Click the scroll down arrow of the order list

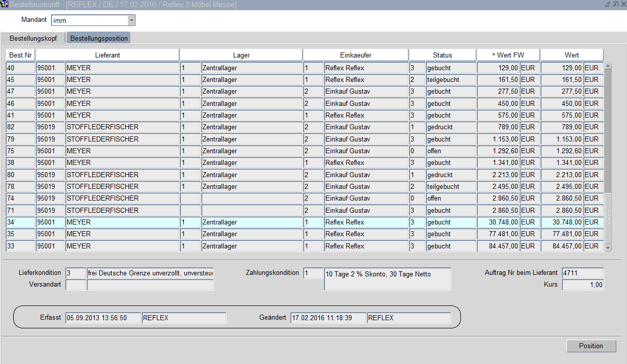607,247
